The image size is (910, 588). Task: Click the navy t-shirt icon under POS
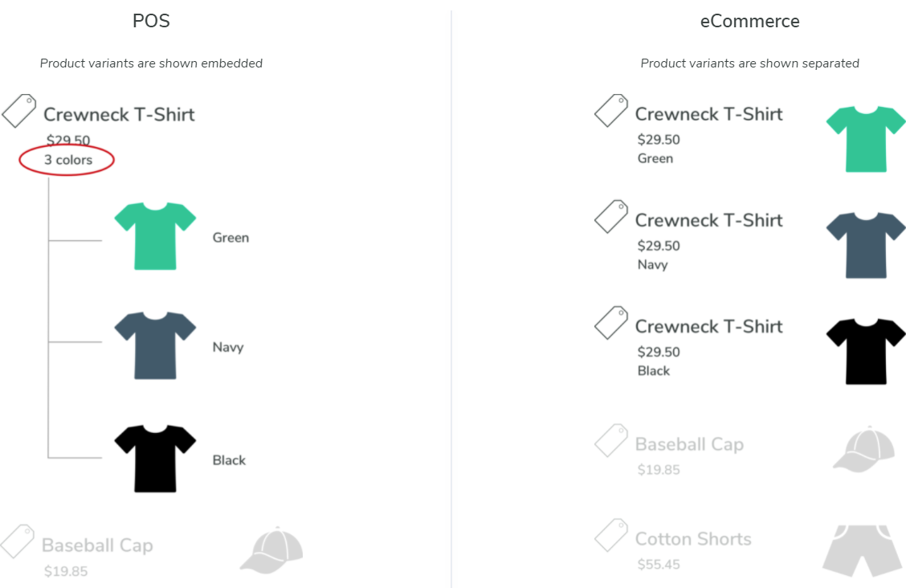(x=155, y=345)
